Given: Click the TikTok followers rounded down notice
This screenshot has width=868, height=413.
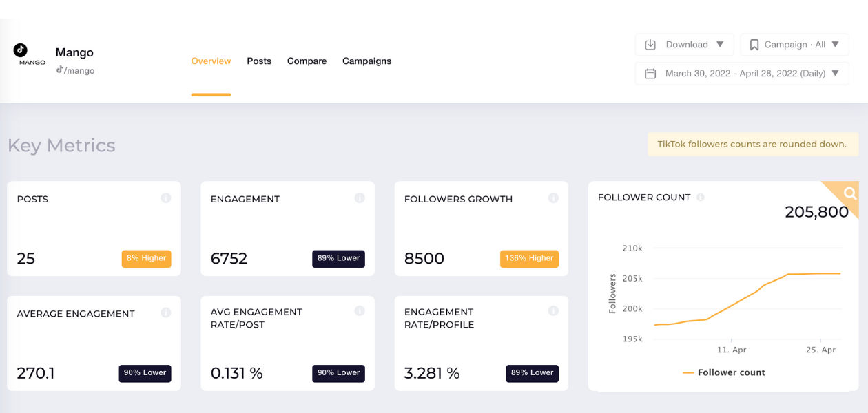Looking at the screenshot, I should [752, 145].
